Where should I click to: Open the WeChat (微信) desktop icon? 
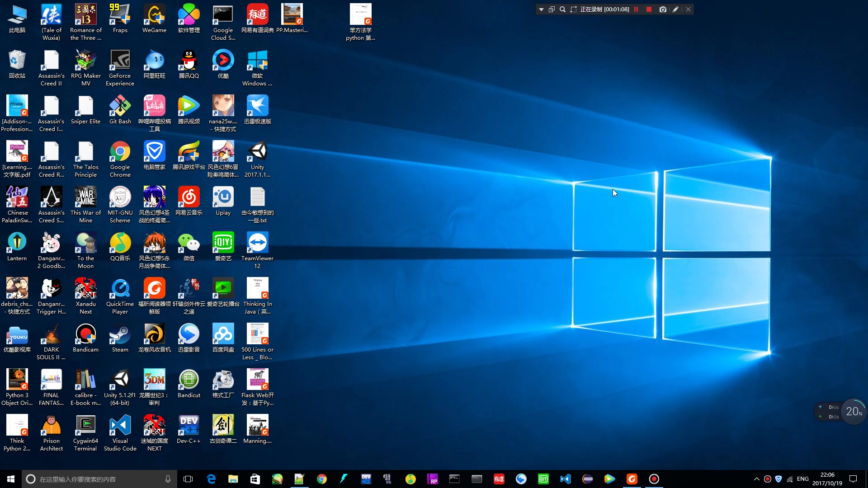point(189,247)
